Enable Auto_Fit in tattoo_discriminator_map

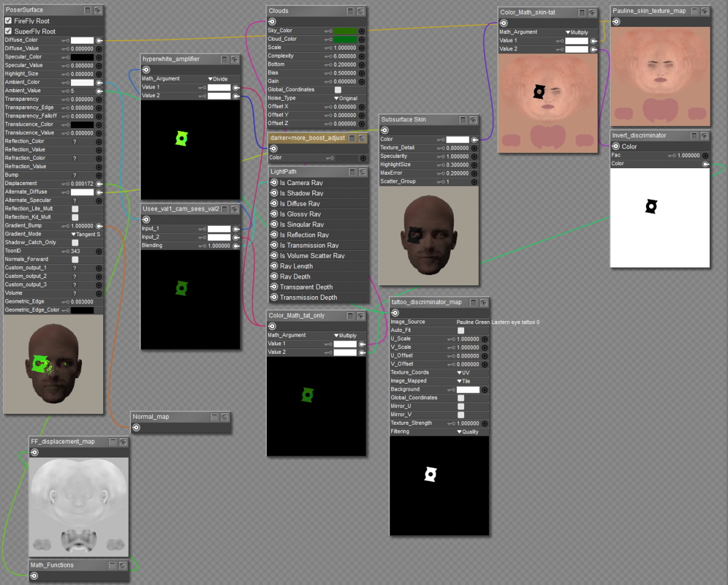(461, 330)
